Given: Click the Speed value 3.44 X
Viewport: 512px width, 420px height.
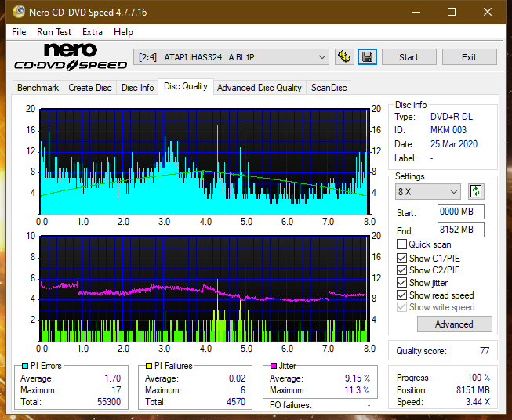Looking at the screenshot, I should (478, 402).
